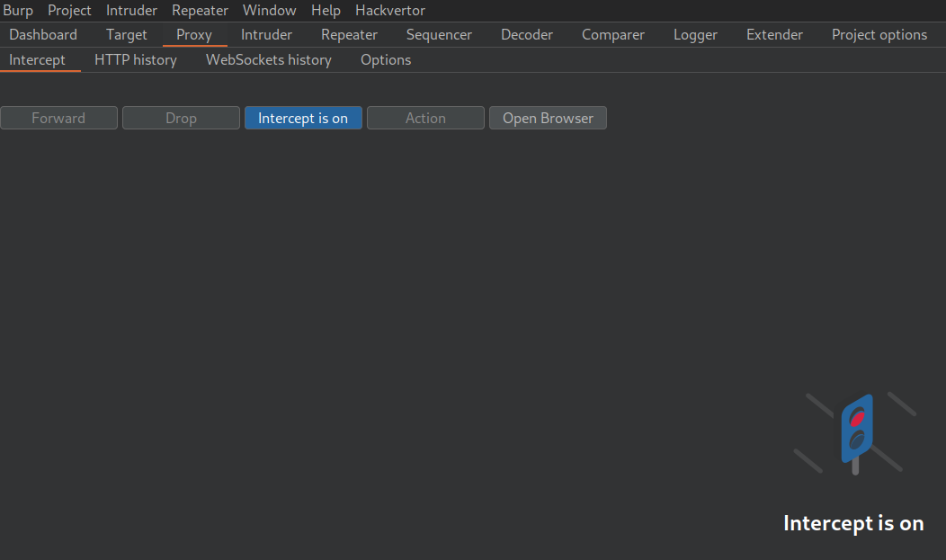Screen dimensions: 946x560
Task: Go to the top-level Intruder tab
Action: tap(266, 35)
